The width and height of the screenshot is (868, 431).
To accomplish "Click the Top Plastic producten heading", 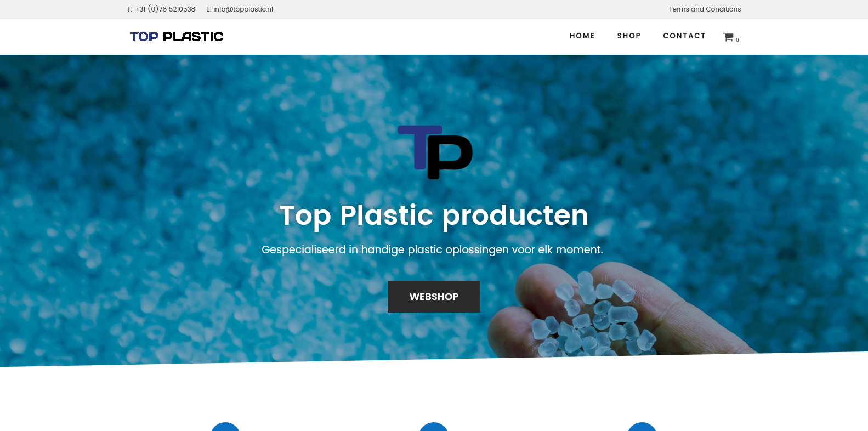I will pyautogui.click(x=434, y=216).
